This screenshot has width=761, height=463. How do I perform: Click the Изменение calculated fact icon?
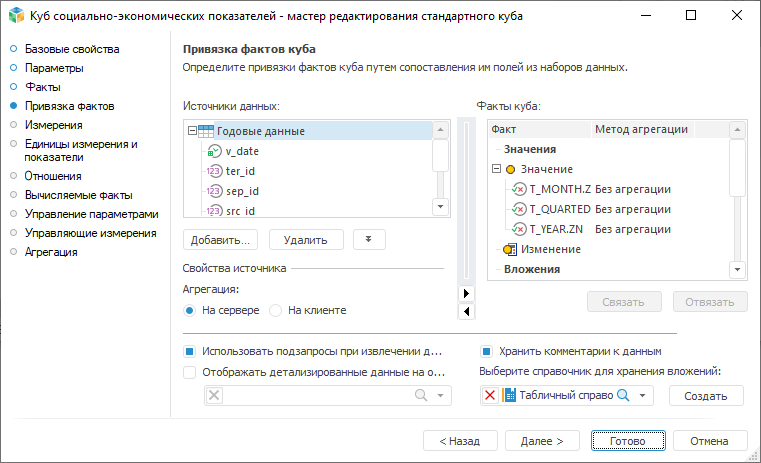510,249
